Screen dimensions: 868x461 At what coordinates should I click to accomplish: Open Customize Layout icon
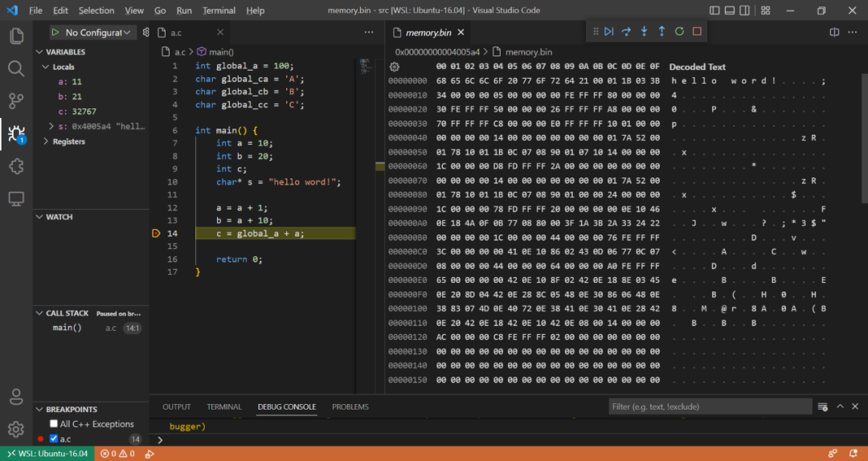(x=766, y=10)
